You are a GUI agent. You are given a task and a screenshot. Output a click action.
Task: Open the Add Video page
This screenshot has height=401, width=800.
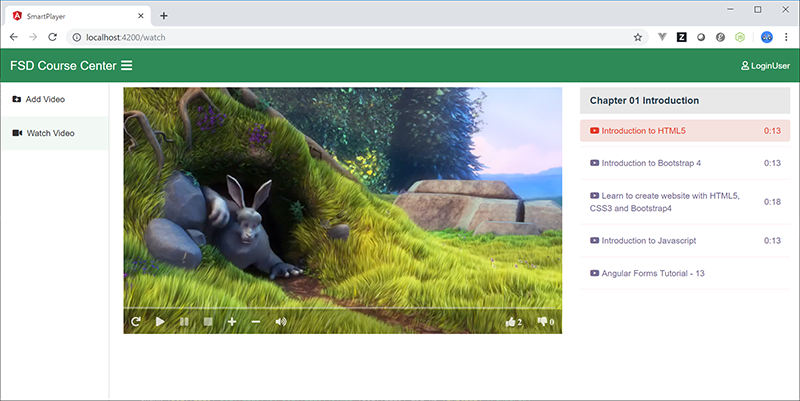pyautogui.click(x=55, y=99)
